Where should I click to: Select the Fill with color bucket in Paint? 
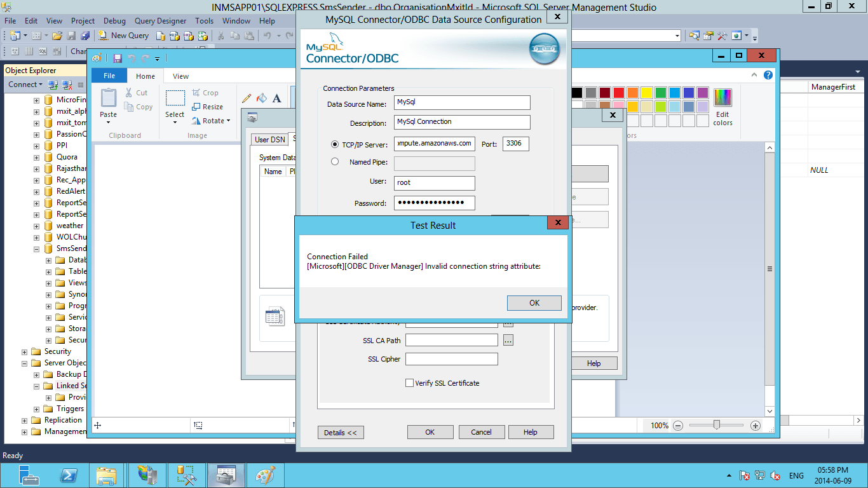pyautogui.click(x=261, y=98)
